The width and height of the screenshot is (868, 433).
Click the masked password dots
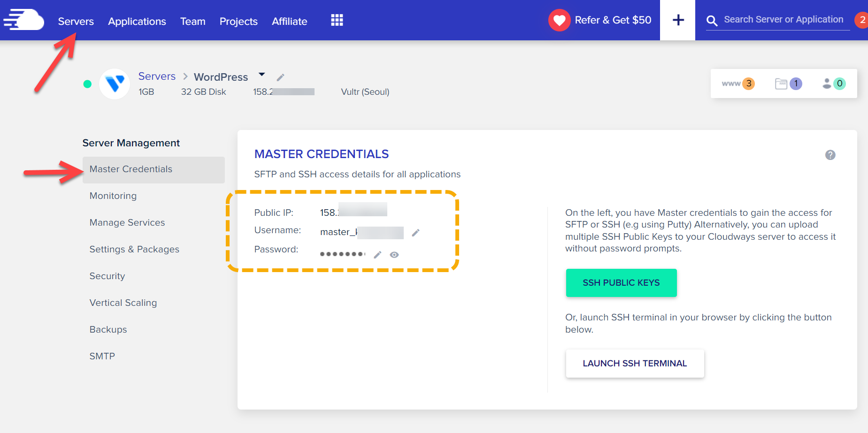click(x=342, y=254)
